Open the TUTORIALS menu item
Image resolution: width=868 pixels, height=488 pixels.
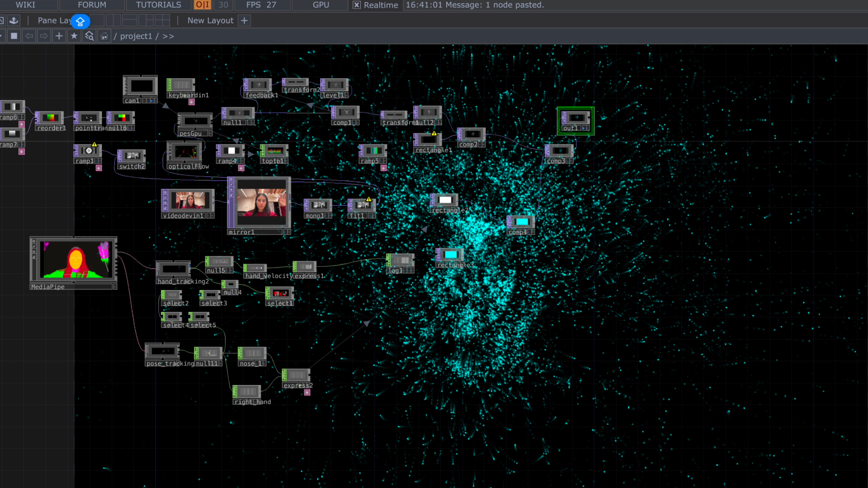(158, 5)
